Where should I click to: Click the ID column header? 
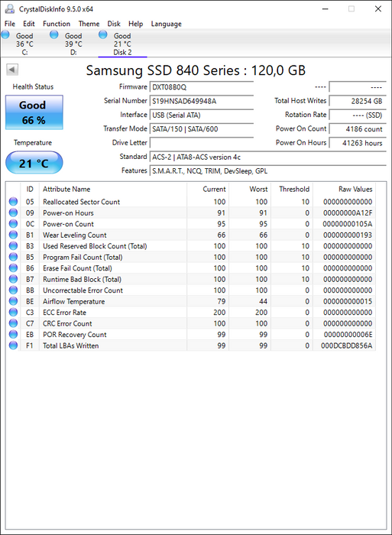[x=30, y=189]
